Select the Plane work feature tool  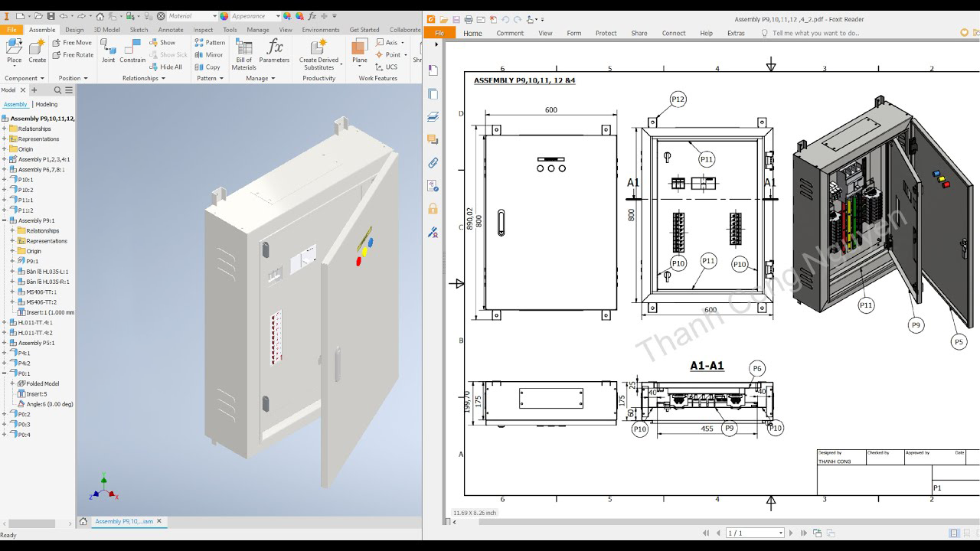(359, 51)
